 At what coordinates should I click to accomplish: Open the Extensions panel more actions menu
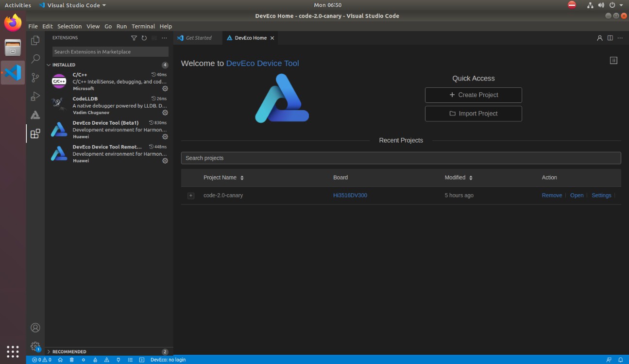point(164,38)
